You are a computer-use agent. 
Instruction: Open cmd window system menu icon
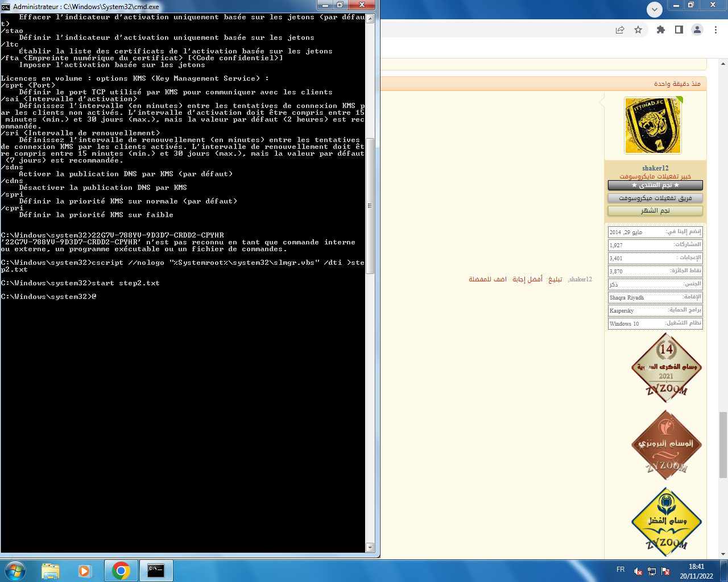[6, 7]
